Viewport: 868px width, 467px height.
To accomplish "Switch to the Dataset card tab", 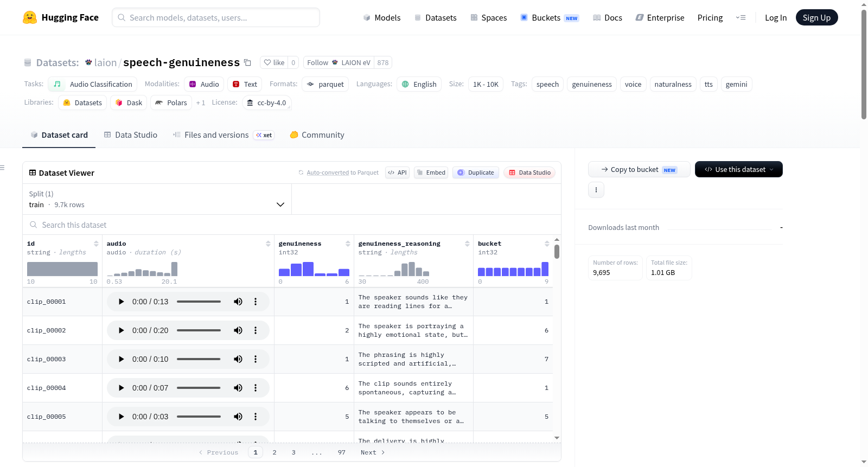I will (59, 135).
